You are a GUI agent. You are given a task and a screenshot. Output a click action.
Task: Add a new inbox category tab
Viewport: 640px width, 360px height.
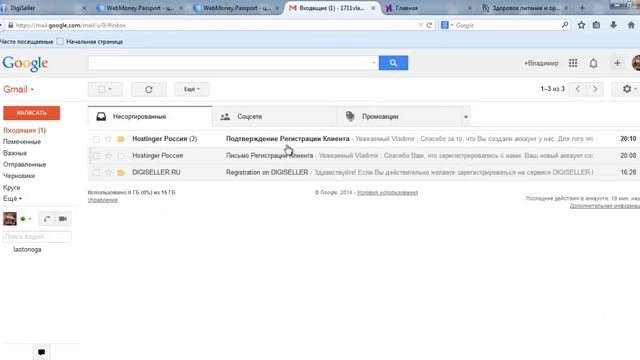point(466,117)
